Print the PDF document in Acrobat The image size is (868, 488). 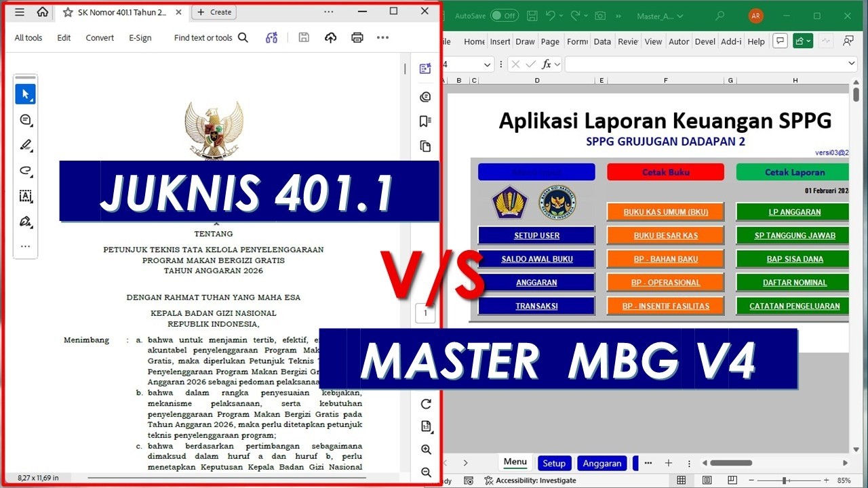pyautogui.click(x=357, y=38)
